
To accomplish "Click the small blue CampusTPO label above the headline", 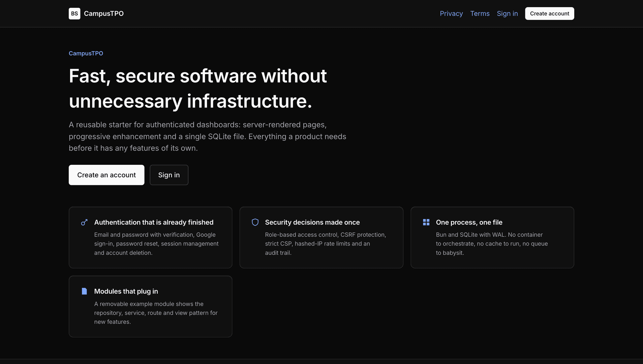I will pyautogui.click(x=86, y=53).
